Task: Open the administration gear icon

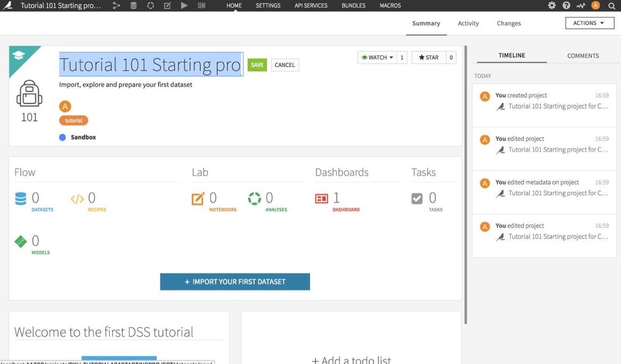Action: coord(552,5)
